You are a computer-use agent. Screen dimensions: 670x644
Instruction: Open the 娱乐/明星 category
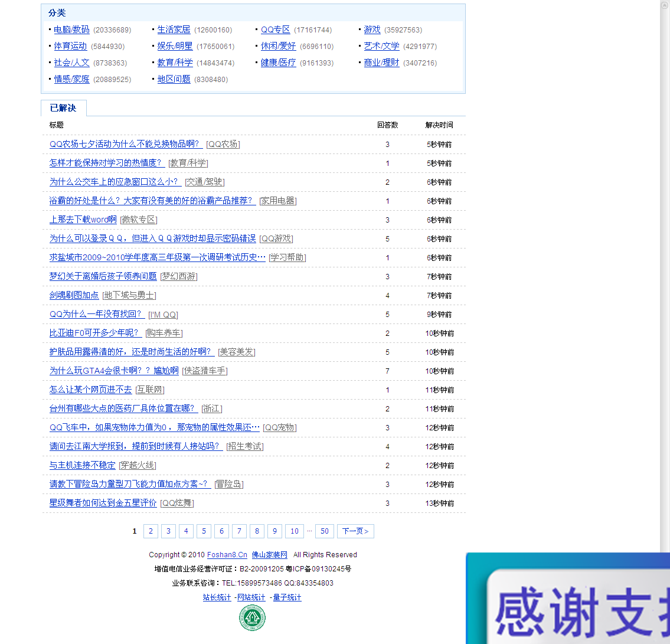175,46
